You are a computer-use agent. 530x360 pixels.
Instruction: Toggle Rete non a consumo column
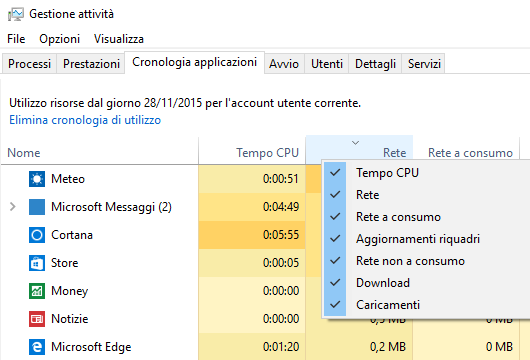click(x=427, y=261)
